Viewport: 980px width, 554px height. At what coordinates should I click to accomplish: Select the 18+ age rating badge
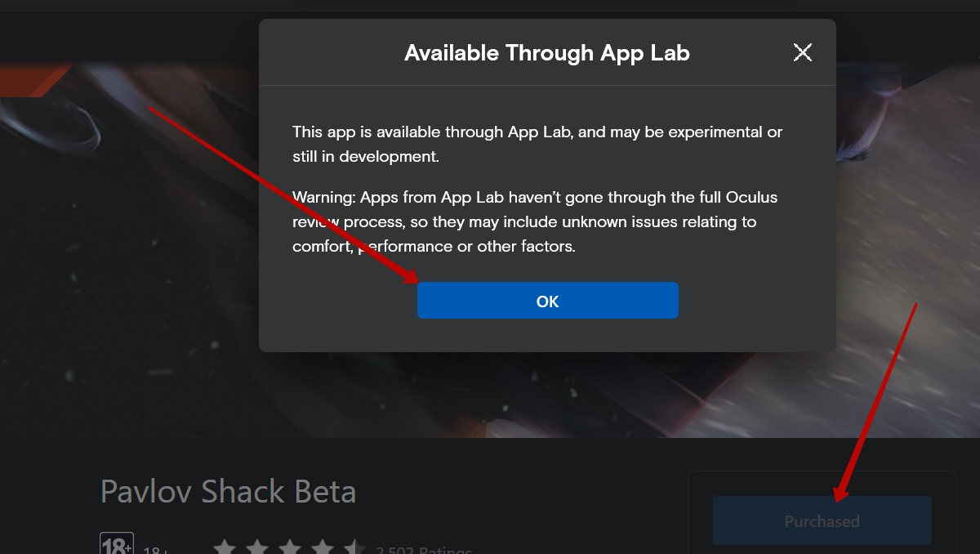click(x=117, y=543)
